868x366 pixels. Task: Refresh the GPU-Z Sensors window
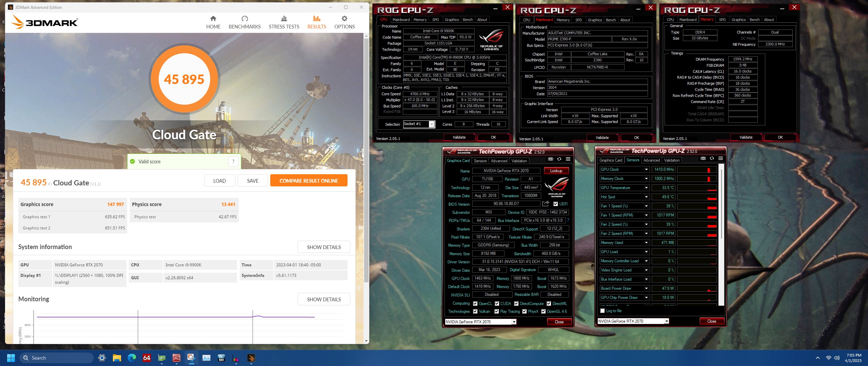point(712,158)
